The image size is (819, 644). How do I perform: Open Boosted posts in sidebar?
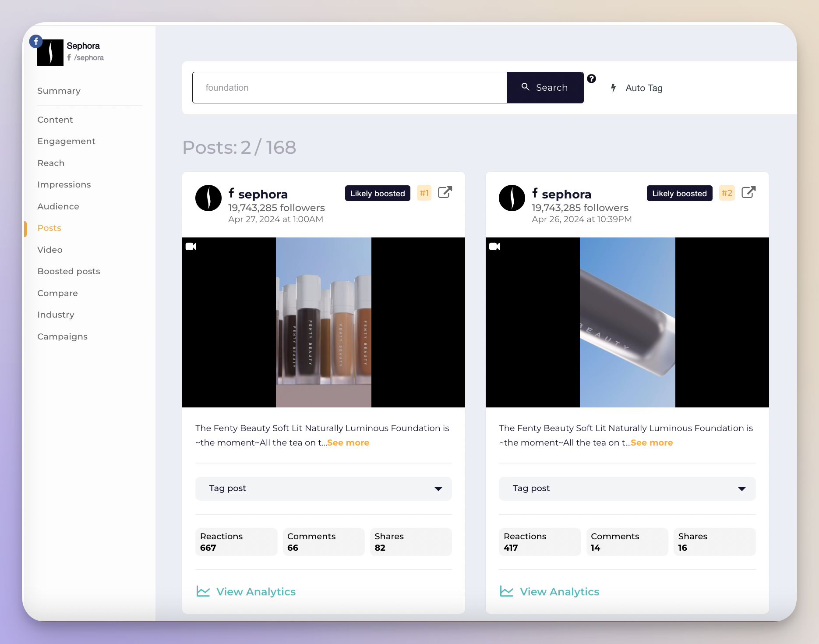click(x=69, y=271)
